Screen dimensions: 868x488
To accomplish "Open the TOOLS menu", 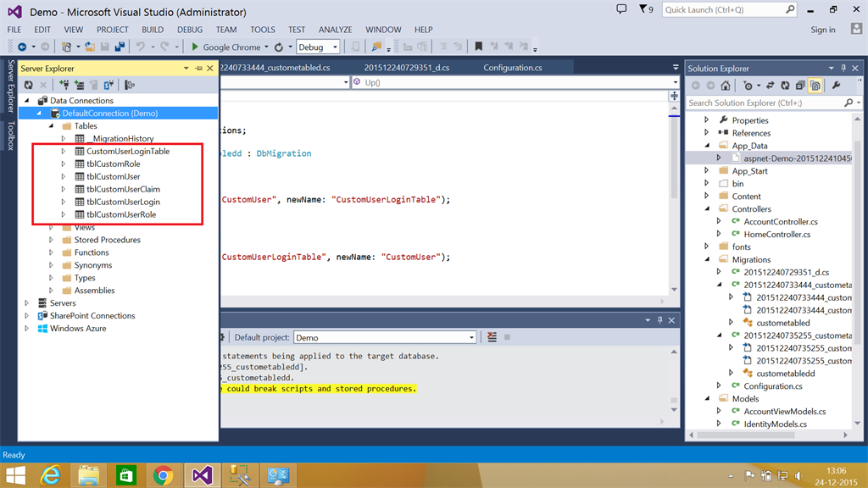I will click(263, 30).
